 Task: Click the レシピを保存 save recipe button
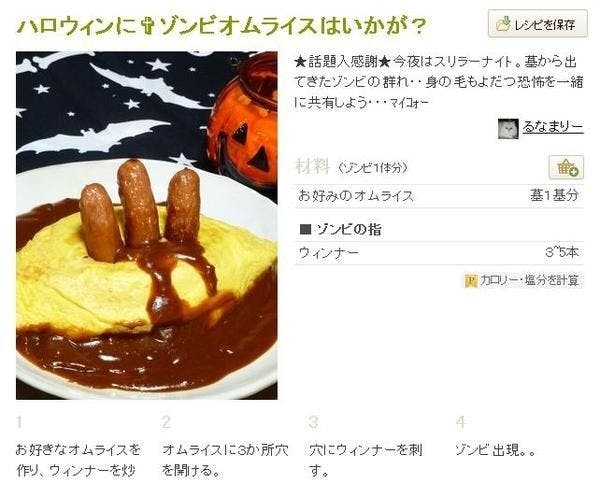[538, 24]
